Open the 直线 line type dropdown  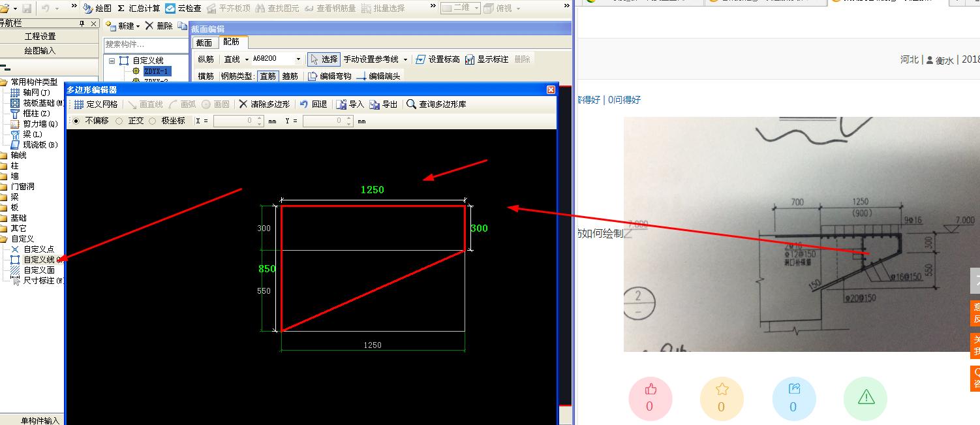(x=236, y=59)
